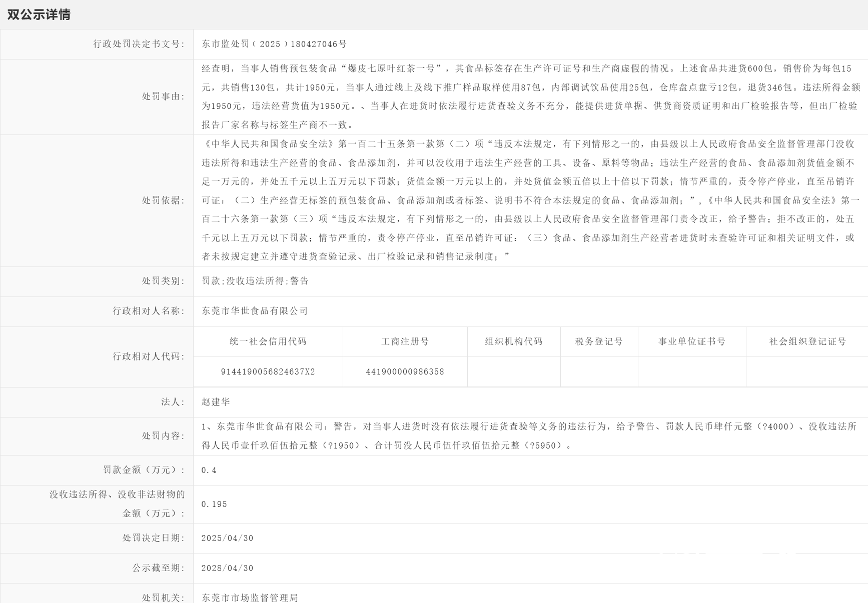Click the 社会组织登记证号 column header
This screenshot has width=868, height=603.
coord(807,341)
